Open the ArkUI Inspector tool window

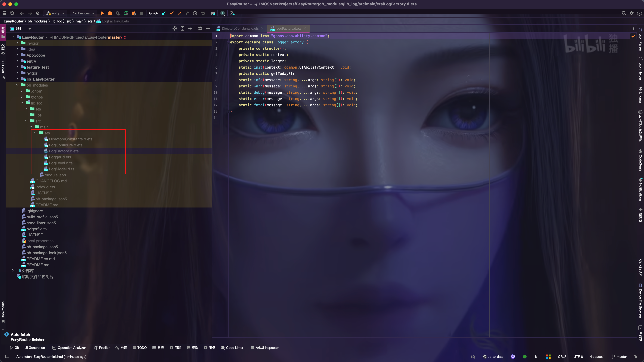(264, 347)
